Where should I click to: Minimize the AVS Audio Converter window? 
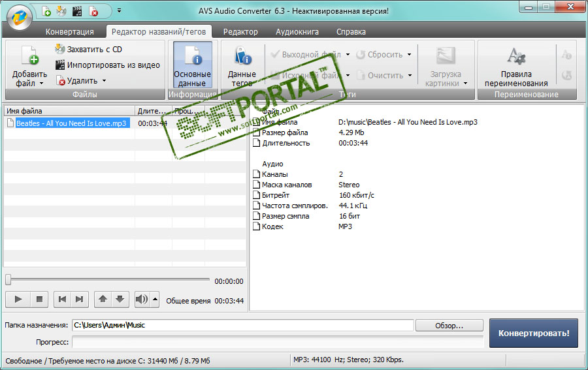coord(529,7)
